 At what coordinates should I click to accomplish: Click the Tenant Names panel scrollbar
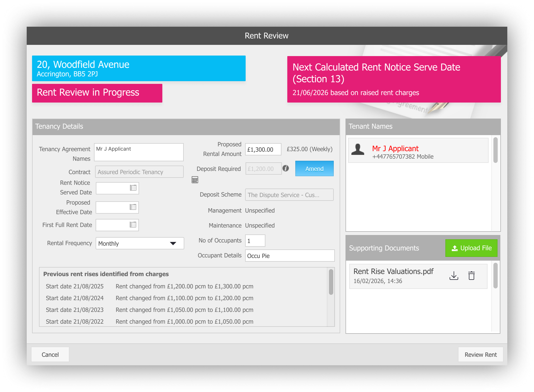(x=495, y=150)
